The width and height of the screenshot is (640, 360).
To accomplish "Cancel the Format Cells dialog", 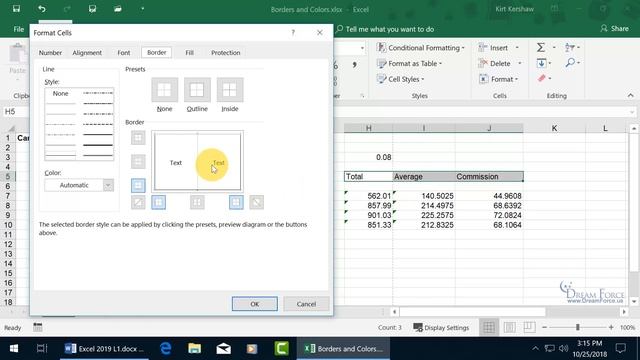I will [306, 304].
